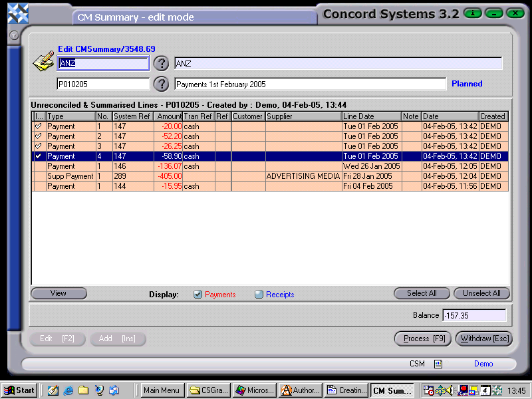Image resolution: width=532 pixels, height=399 pixels.
Task: Sort lines by the Amount column header
Action: 168,116
